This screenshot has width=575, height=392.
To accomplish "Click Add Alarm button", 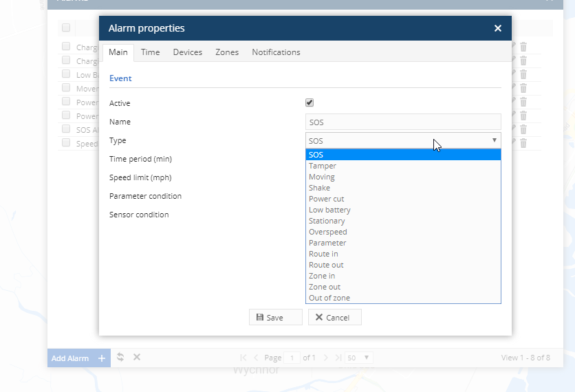I will 79,358.
